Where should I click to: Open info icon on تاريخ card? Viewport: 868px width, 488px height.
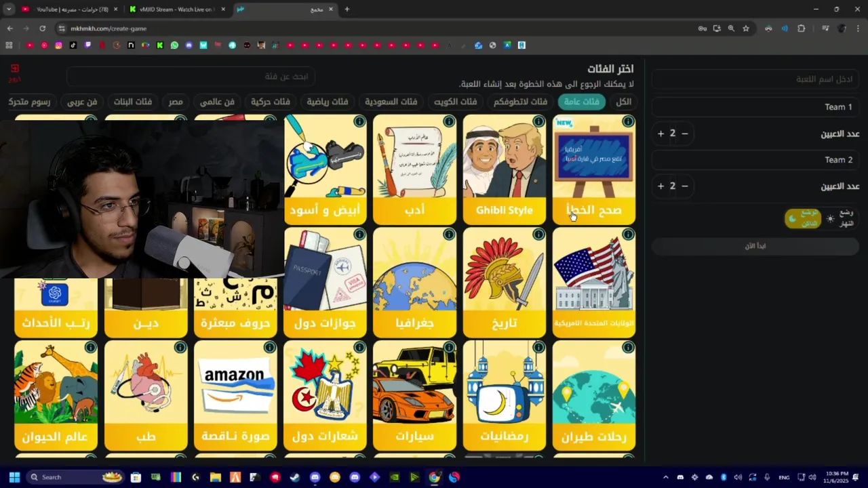tap(538, 235)
